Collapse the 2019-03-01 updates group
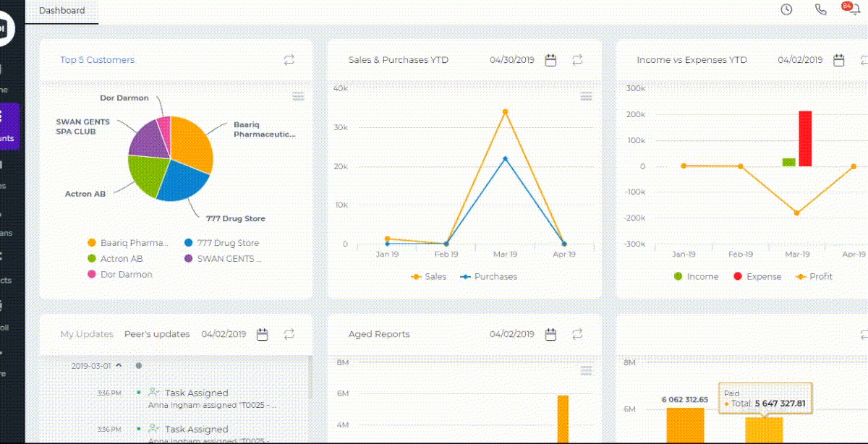Screen dimensions: 868x444 119,366
